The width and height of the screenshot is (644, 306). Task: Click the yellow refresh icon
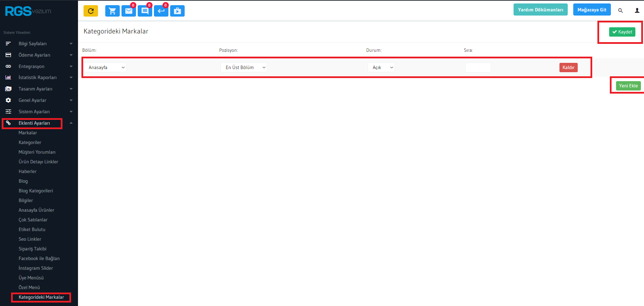click(91, 11)
